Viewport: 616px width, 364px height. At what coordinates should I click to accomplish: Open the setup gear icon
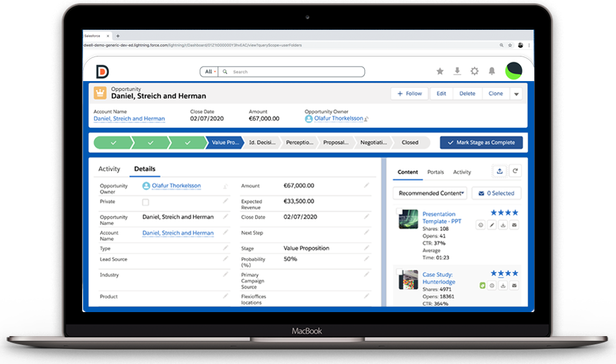click(x=474, y=71)
